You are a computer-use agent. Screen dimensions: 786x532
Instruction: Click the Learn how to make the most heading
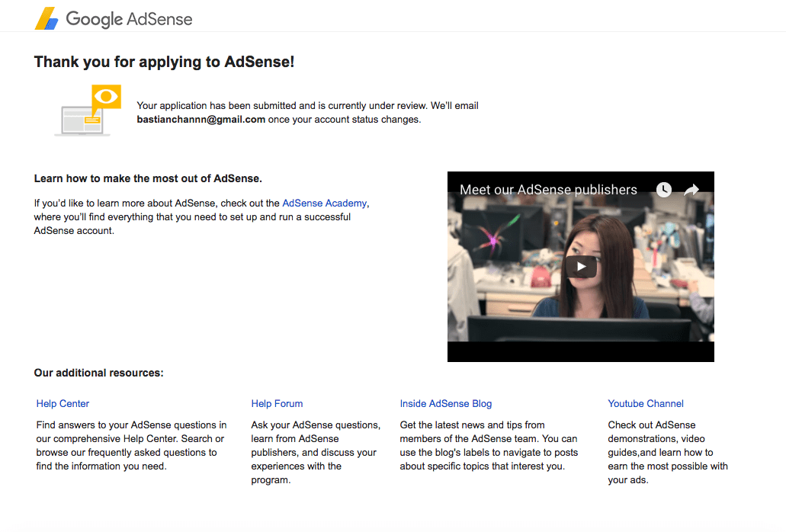pos(148,178)
